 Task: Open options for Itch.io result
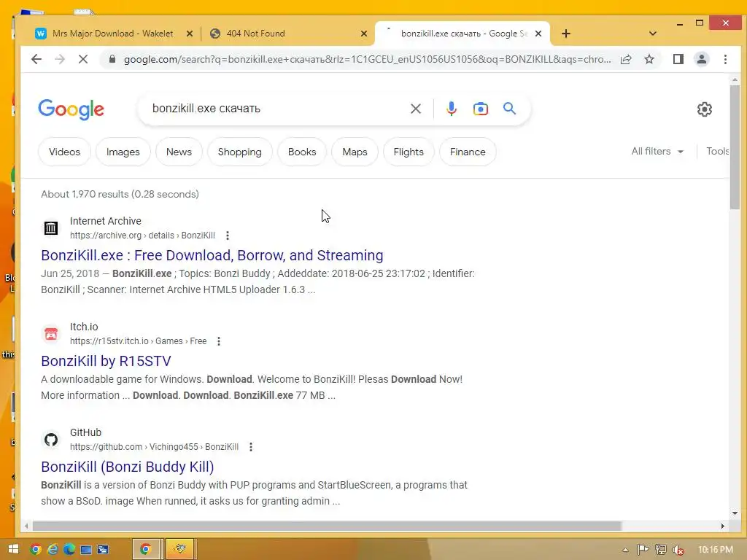[x=219, y=341]
